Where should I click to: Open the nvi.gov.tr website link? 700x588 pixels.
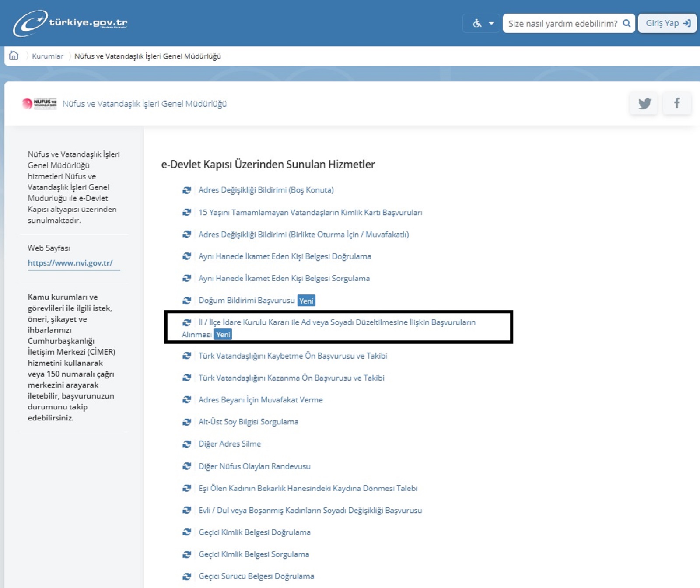click(x=70, y=263)
